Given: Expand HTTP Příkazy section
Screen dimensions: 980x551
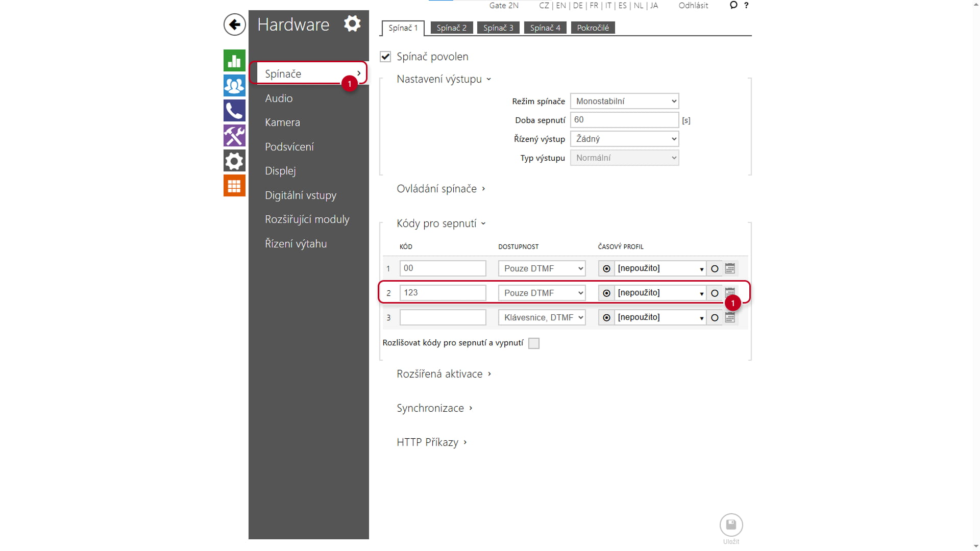Looking at the screenshot, I should tap(431, 442).
